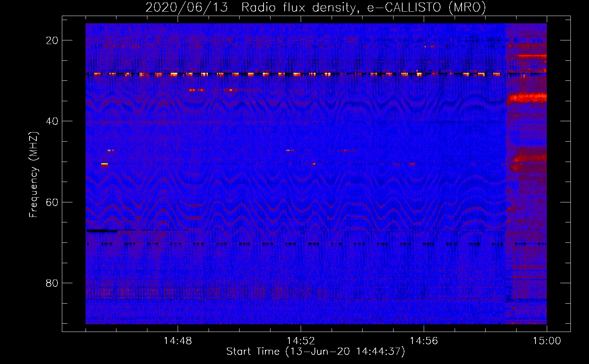Click the small red dot near 22 MHz at 14:56
Screen dimensions: 589x364
[x=425, y=47]
